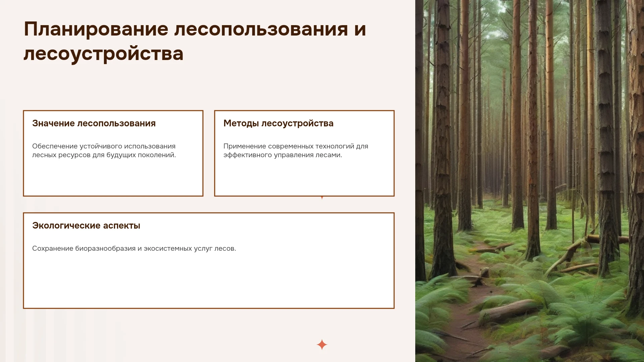Click empty area inside Методы лесоустройства card
644x362 pixels.
304,178
